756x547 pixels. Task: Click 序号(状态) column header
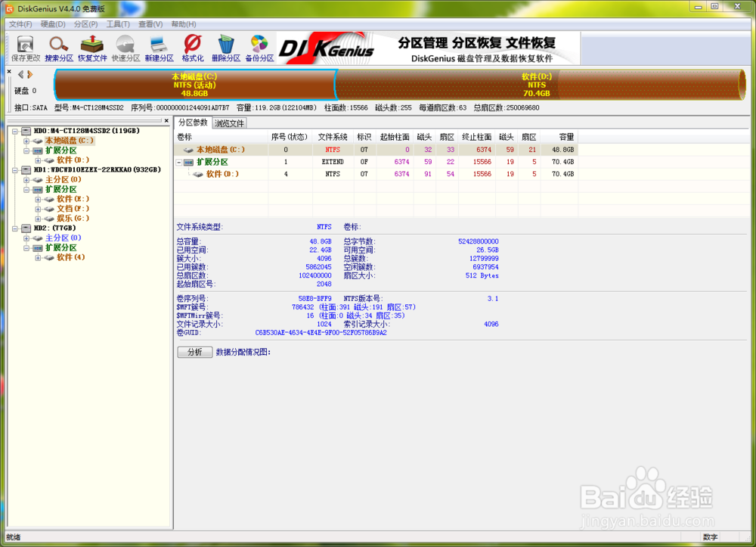click(290, 137)
